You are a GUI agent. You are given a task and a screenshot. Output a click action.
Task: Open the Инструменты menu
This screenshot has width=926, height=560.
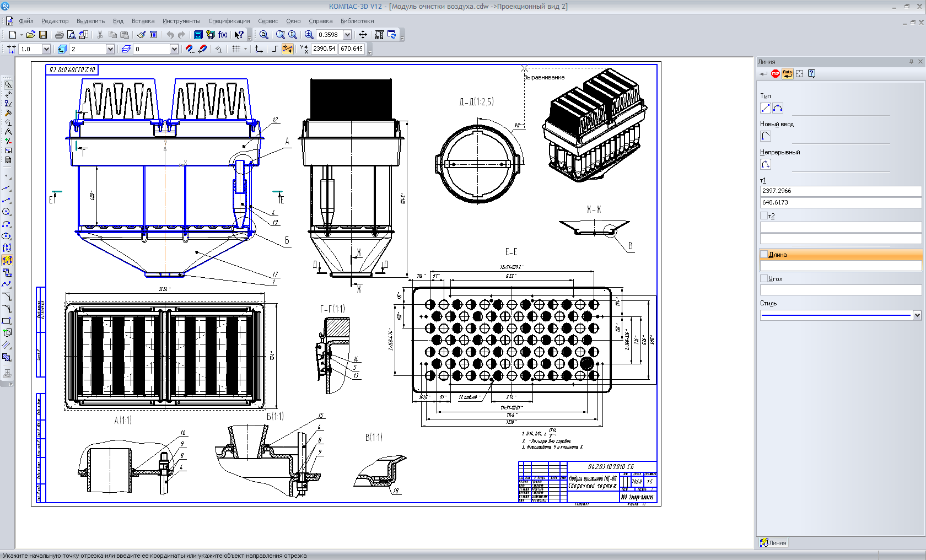pos(181,21)
